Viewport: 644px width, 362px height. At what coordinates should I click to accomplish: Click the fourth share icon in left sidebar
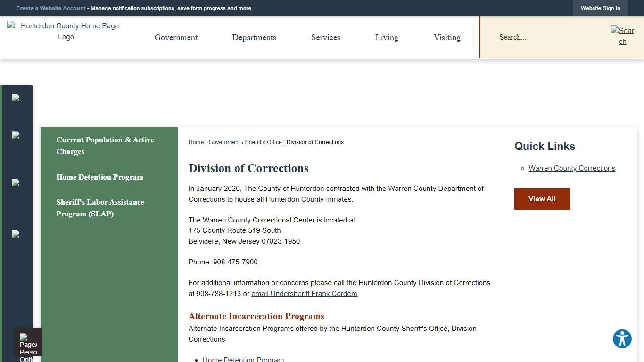coord(15,234)
